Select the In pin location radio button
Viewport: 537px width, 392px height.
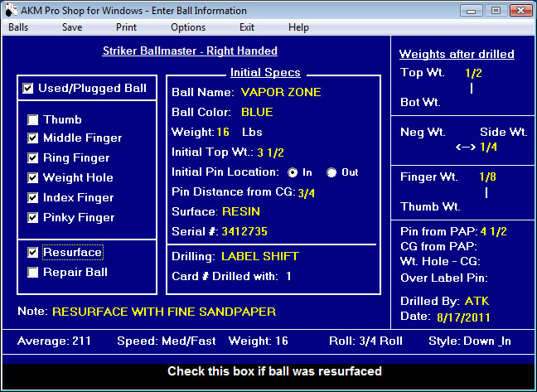pos(293,172)
